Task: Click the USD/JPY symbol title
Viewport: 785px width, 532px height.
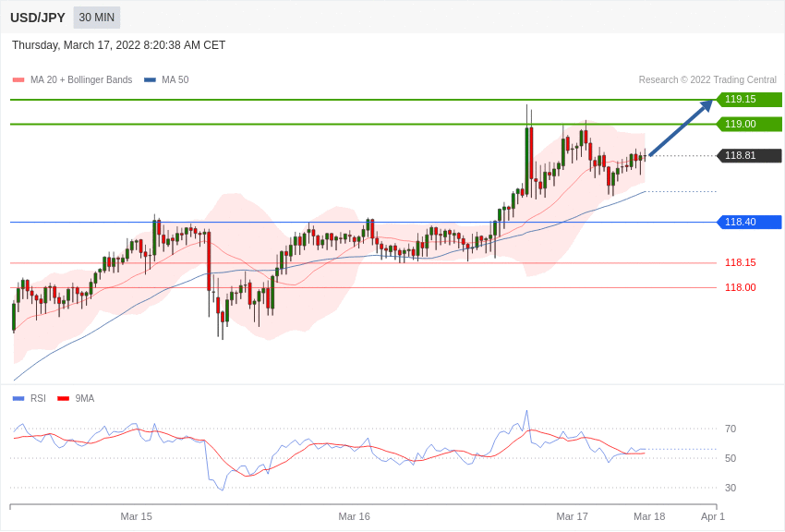Action: 38,18
